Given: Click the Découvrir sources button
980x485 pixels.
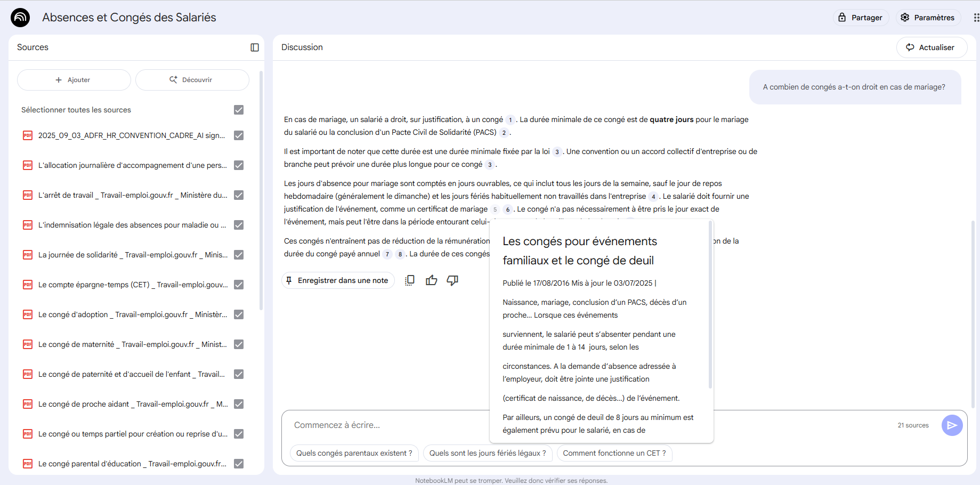Looking at the screenshot, I should pos(192,80).
